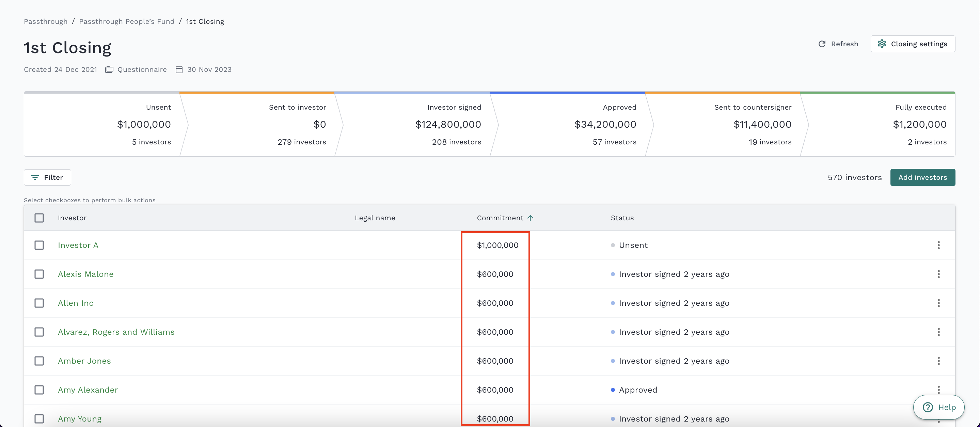
Task: Select the Amy Alexander row checkbox
Action: pos(39,390)
